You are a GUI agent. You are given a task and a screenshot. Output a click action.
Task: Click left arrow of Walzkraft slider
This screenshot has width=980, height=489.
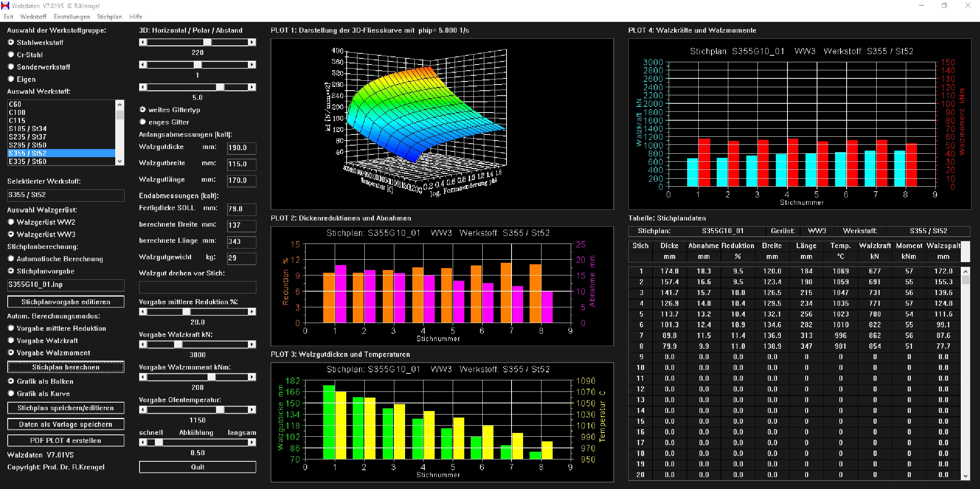point(143,345)
